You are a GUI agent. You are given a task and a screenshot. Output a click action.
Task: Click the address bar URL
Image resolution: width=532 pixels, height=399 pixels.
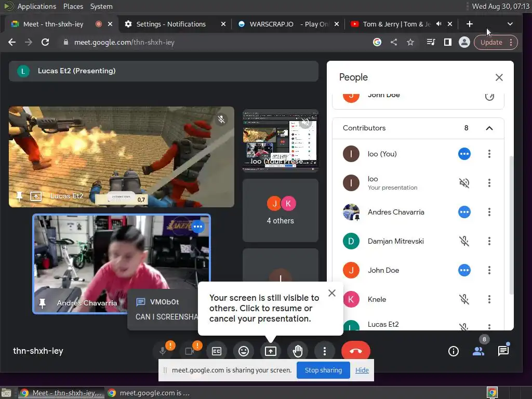tap(124, 43)
